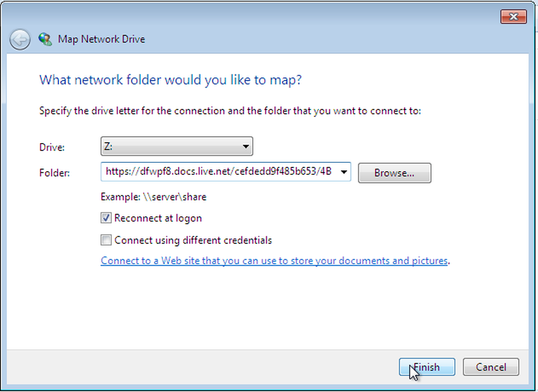Image resolution: width=538 pixels, height=392 pixels.
Task: Click the 'Connect using different credentials' label
Action: tap(193, 240)
